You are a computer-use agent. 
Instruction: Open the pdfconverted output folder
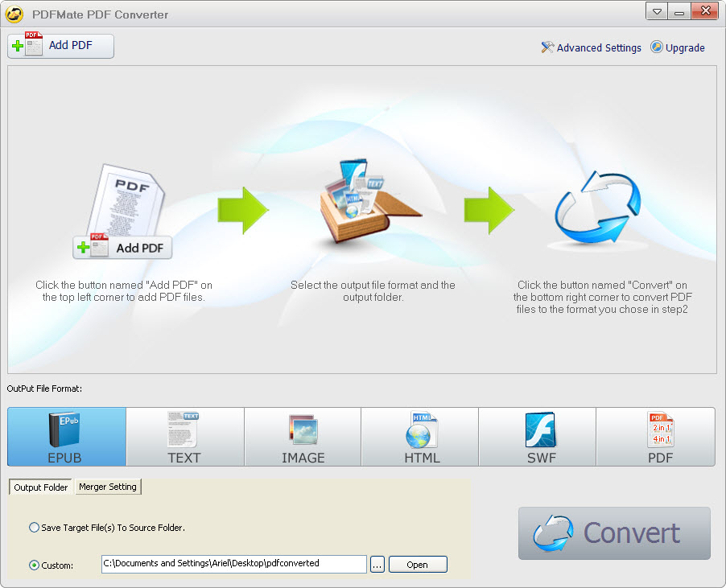[x=417, y=564]
